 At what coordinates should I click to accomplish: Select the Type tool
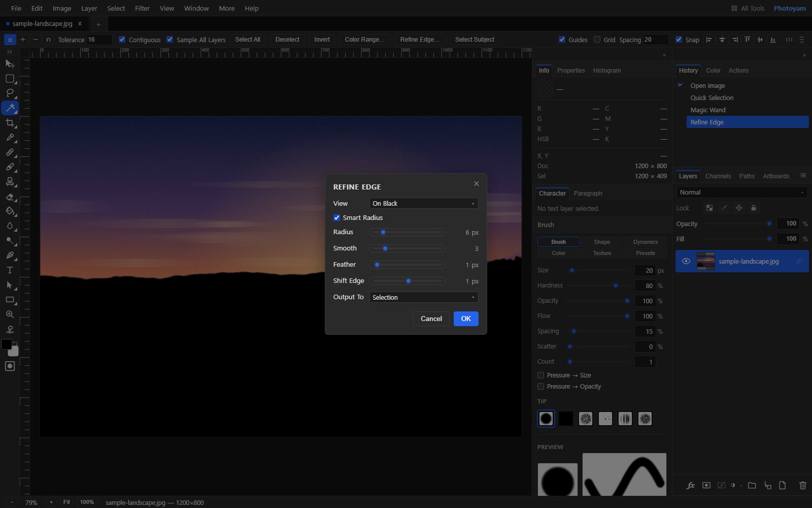[x=10, y=270]
